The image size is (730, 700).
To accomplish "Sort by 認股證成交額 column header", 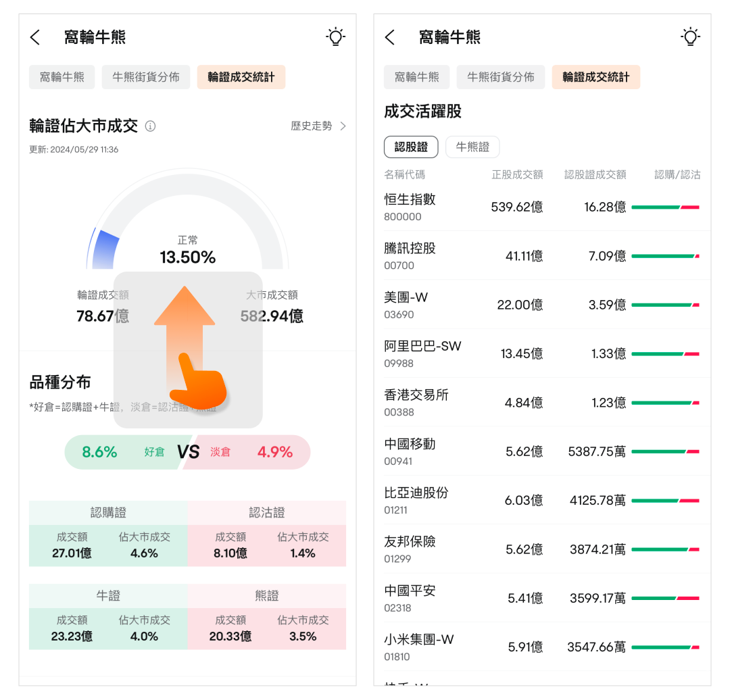I will (x=595, y=175).
